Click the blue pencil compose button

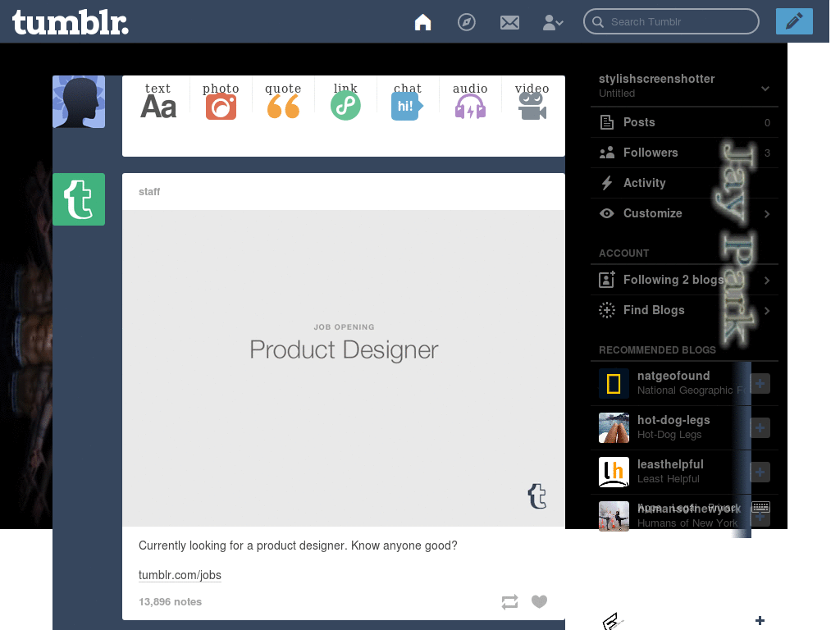(794, 21)
